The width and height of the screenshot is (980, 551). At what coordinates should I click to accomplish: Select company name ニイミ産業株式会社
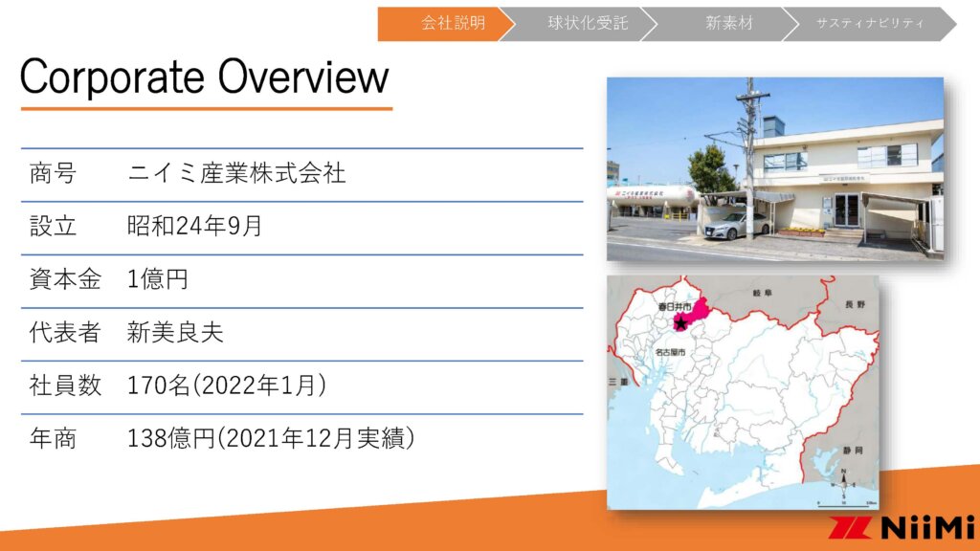coord(236,173)
